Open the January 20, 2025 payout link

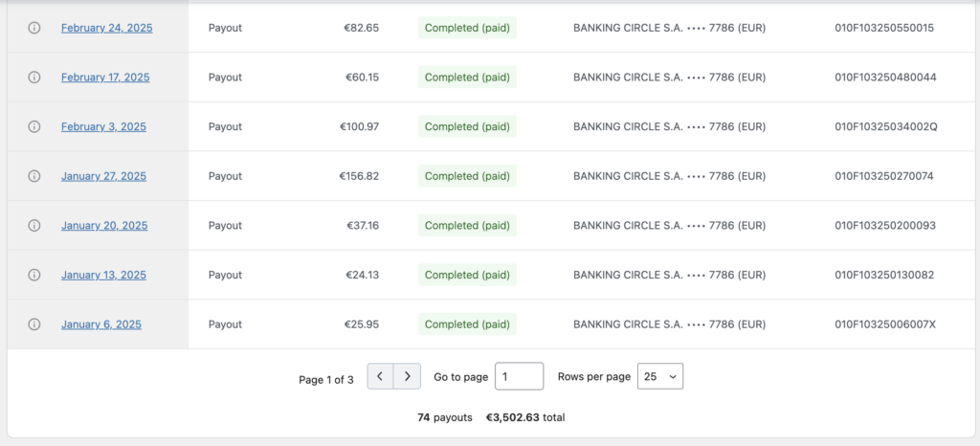pyautogui.click(x=104, y=226)
